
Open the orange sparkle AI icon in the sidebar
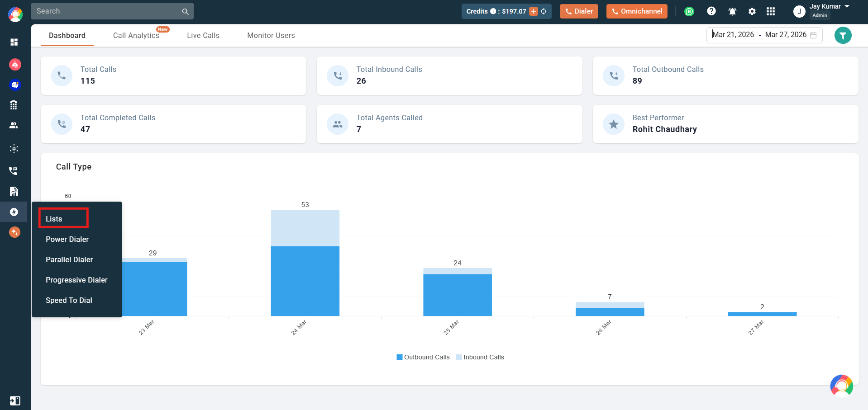[x=14, y=232]
